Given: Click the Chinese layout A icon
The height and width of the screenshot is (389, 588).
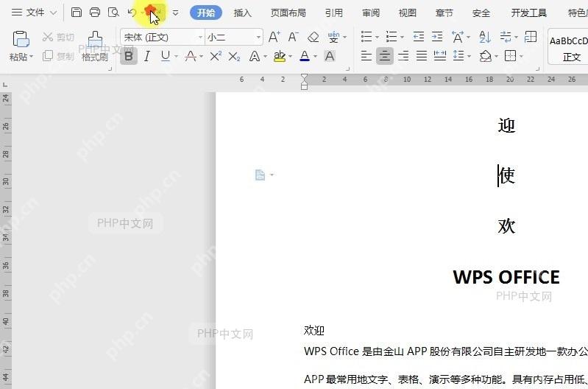Looking at the screenshot, I should pos(458,37).
